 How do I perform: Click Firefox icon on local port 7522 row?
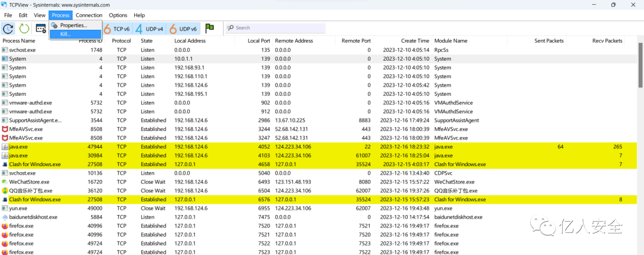(x=5, y=244)
